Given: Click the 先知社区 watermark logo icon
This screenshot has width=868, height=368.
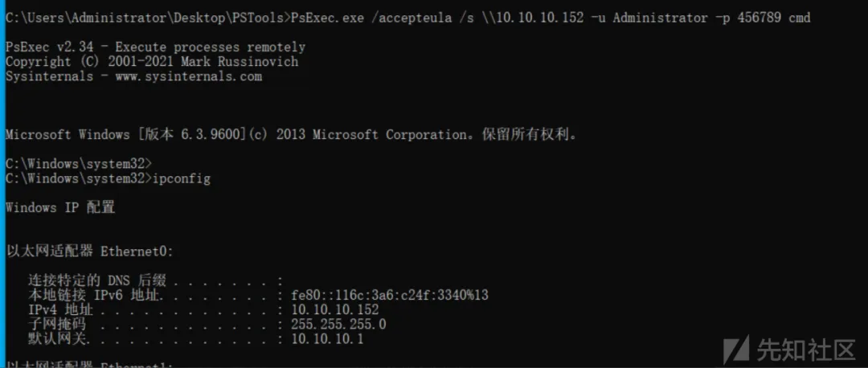Looking at the screenshot, I should point(737,349).
